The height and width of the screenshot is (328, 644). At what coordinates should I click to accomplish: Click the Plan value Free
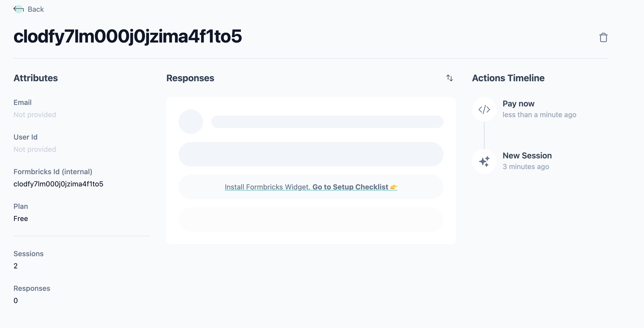click(x=21, y=218)
